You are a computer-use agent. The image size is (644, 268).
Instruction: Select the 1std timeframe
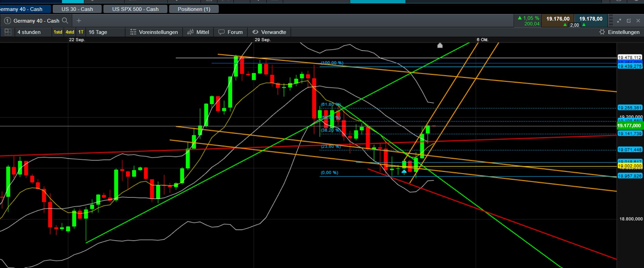point(58,32)
